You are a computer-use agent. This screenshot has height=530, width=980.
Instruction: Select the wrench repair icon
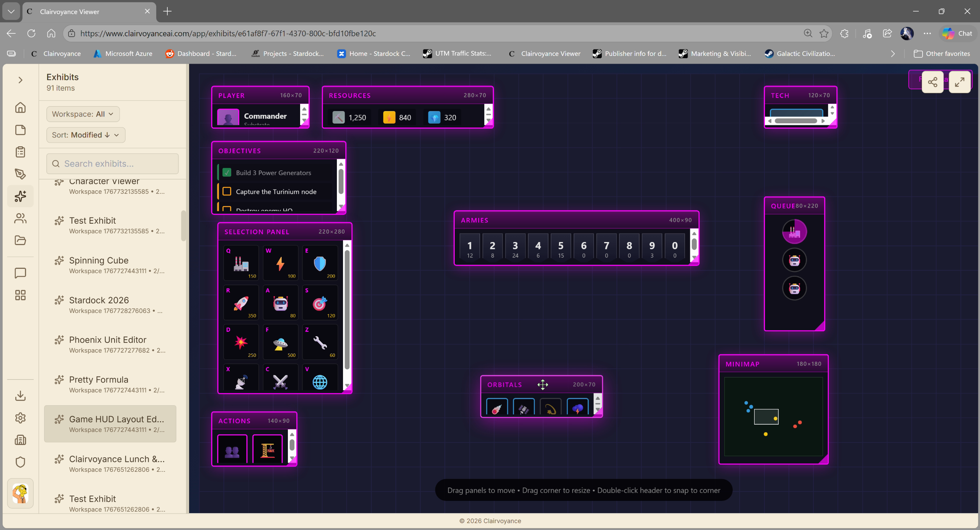320,342
